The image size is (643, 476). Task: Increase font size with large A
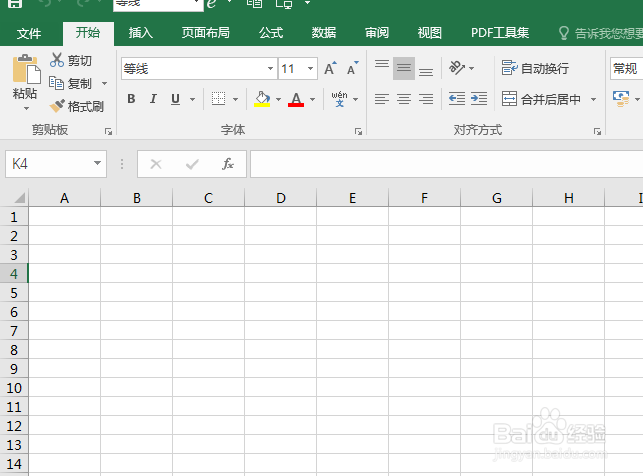click(330, 68)
